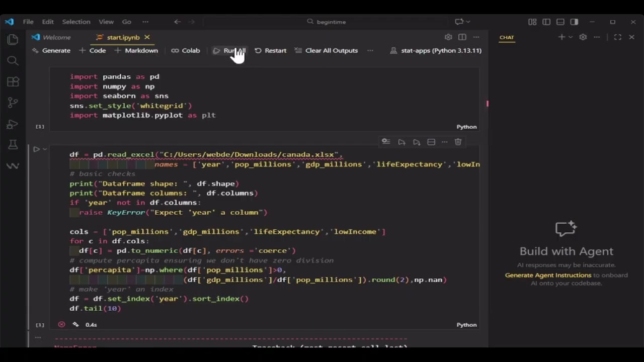Execute Above Cells icon in cell toolbar
Screen dimensions: 644x362
(401, 142)
